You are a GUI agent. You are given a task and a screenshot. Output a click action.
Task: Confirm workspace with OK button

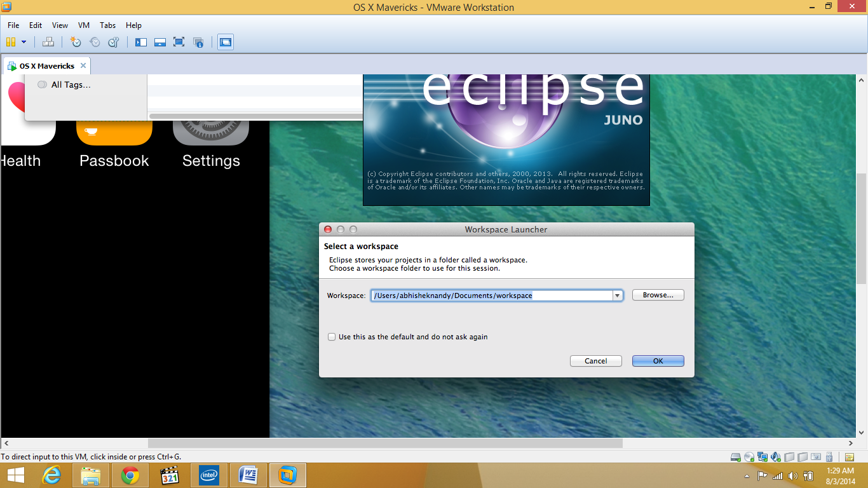(658, 361)
